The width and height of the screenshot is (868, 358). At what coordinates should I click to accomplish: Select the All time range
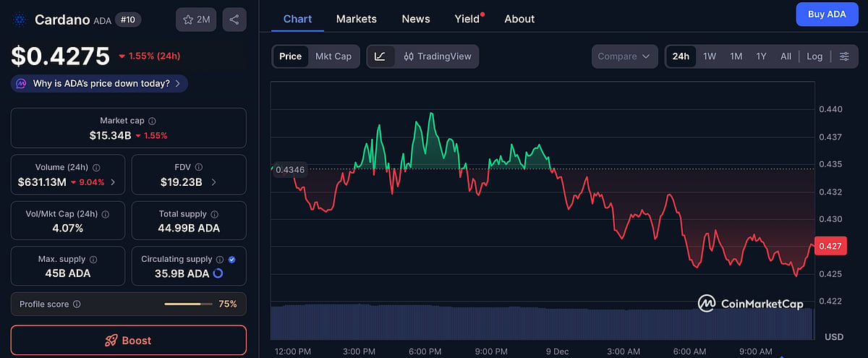point(786,56)
